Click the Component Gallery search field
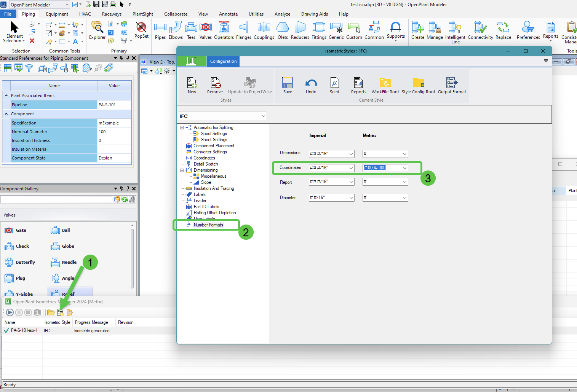The image size is (577, 392). point(56,199)
